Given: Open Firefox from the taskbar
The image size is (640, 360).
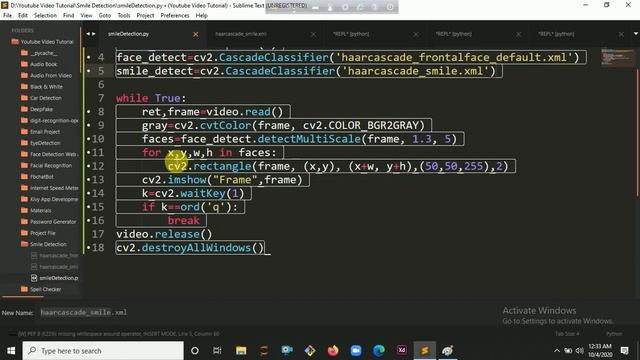Looking at the screenshot, I should pyautogui.click(x=333, y=351).
